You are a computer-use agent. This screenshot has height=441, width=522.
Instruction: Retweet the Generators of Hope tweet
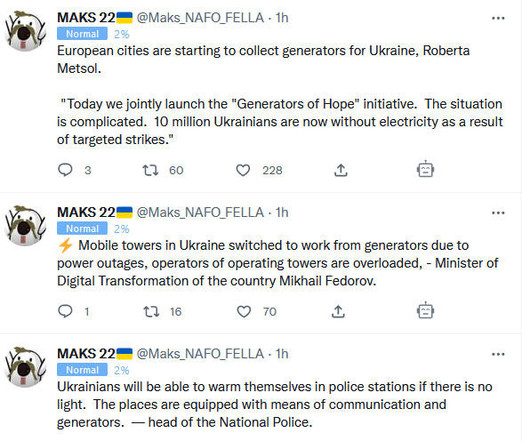150,170
